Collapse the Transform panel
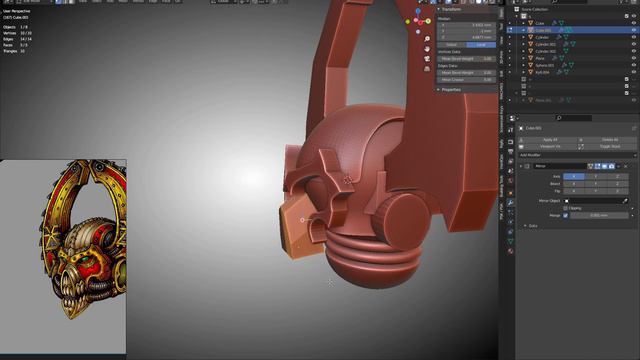Viewport: 640px width, 360px height. point(439,9)
